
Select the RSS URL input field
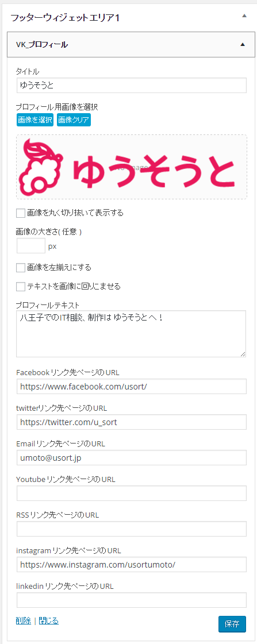(132, 529)
